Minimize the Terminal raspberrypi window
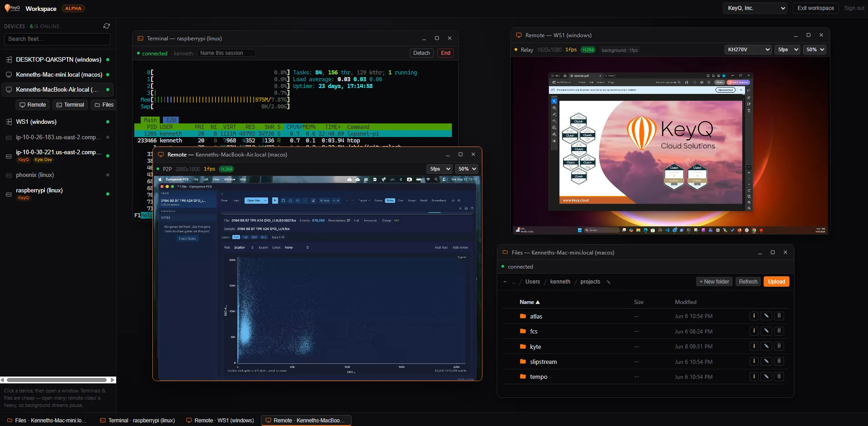 (x=424, y=39)
